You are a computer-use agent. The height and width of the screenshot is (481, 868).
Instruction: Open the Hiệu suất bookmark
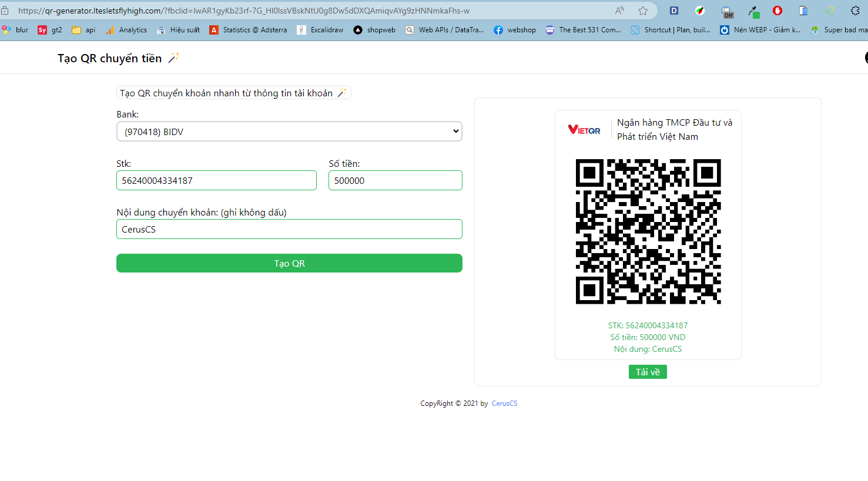click(x=179, y=30)
